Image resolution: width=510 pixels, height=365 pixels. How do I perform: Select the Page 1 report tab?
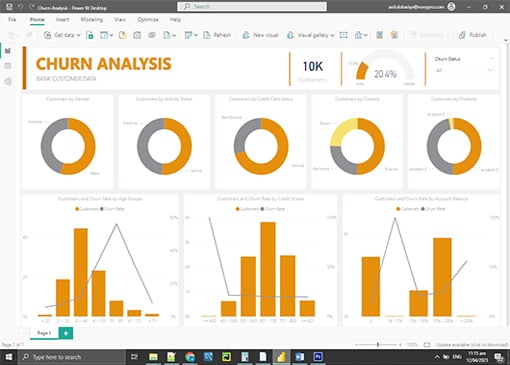click(44, 333)
